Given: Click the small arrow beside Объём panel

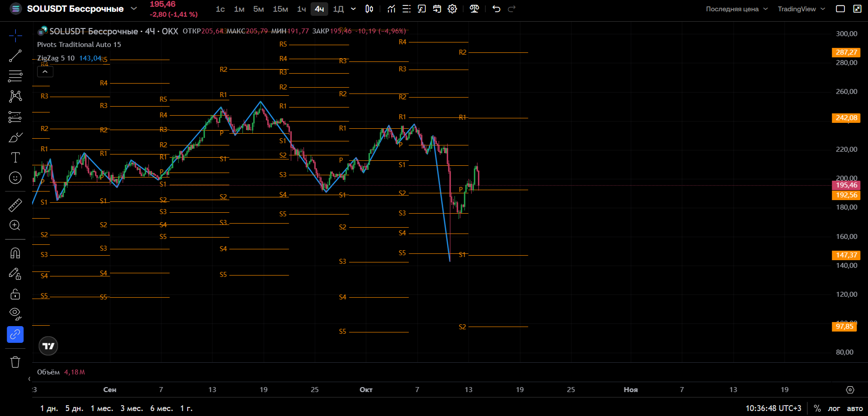Looking at the screenshot, I should pos(29,379).
